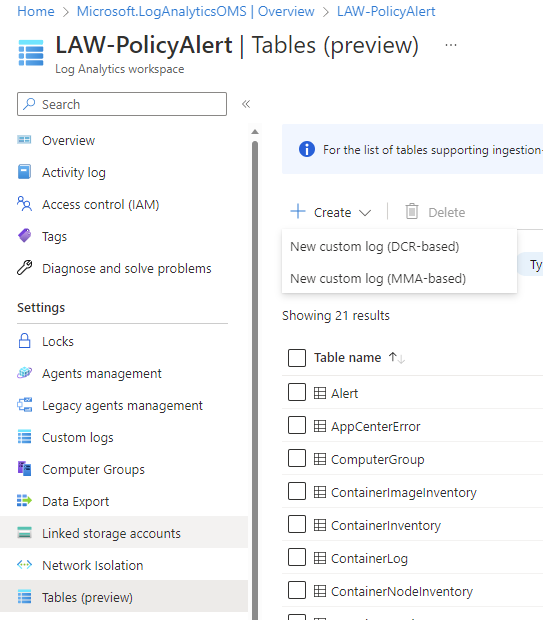Click the Locks padlock icon

24,341
